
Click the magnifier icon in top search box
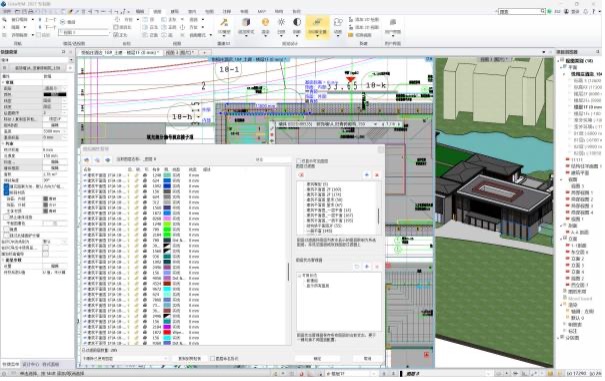click(542, 11)
